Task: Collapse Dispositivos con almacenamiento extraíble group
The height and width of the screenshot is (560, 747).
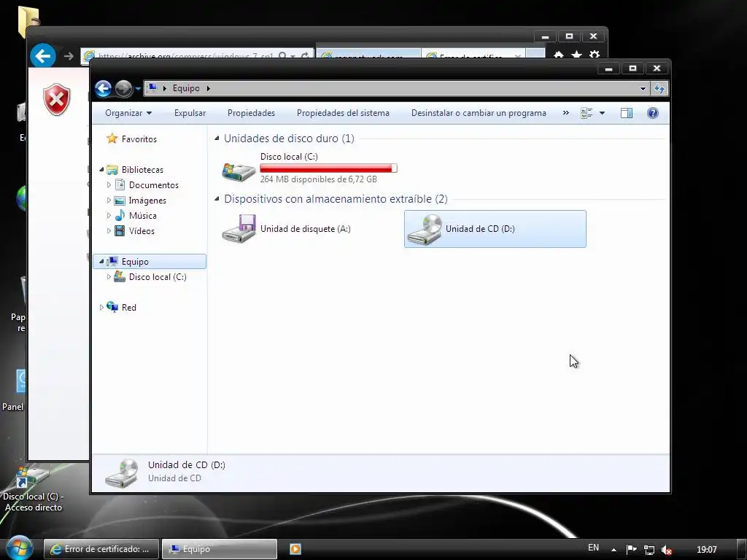Action: (217, 198)
